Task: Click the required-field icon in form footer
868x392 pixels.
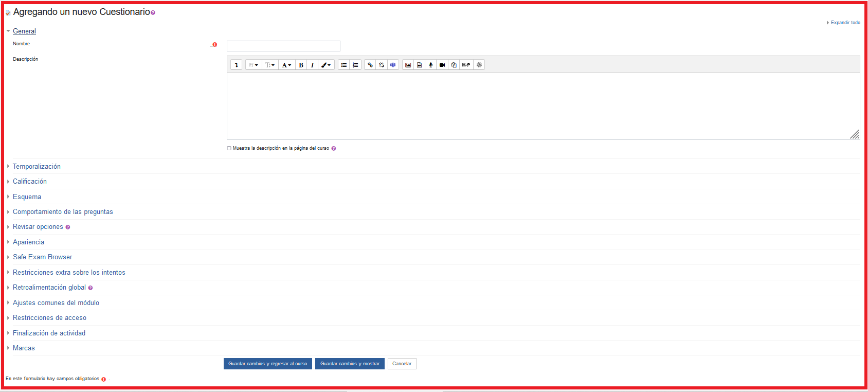Action: click(x=104, y=379)
